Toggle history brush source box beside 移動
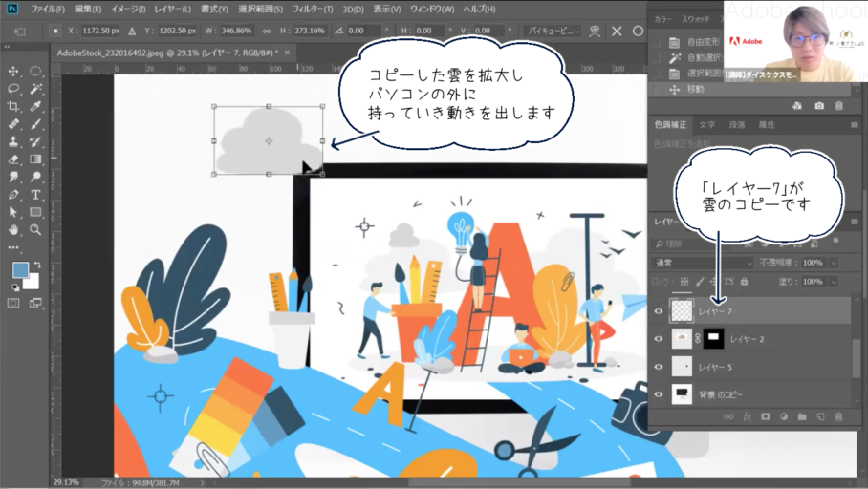The width and height of the screenshot is (868, 489). pos(656,89)
